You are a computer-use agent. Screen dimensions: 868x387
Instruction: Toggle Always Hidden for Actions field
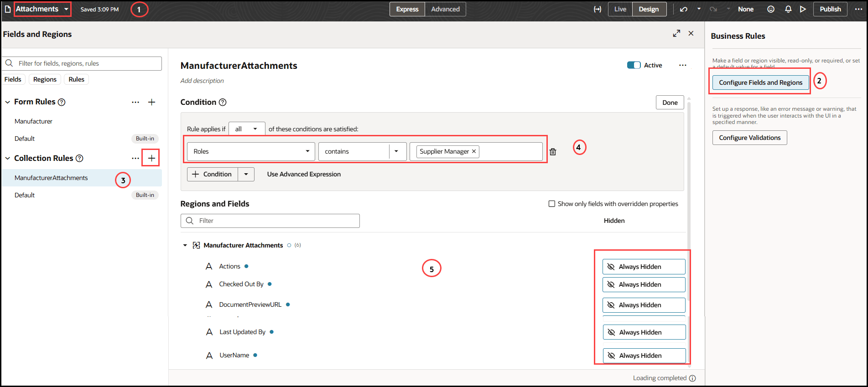644,267
